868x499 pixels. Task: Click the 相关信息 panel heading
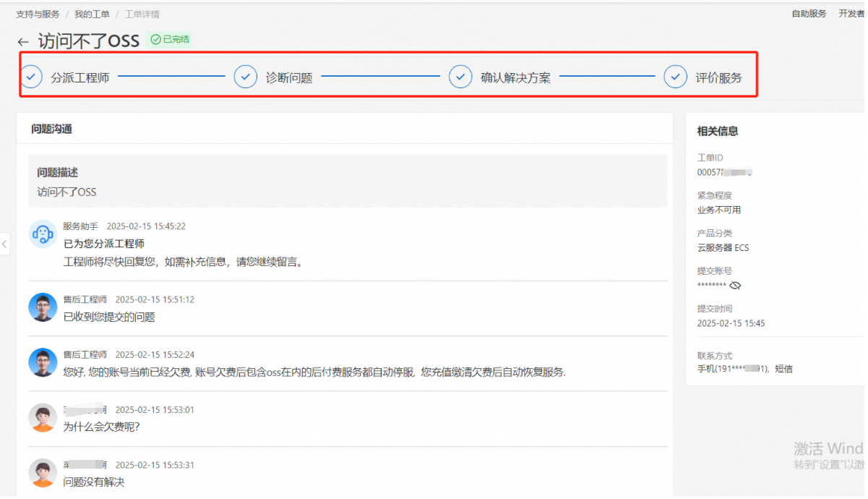(718, 131)
